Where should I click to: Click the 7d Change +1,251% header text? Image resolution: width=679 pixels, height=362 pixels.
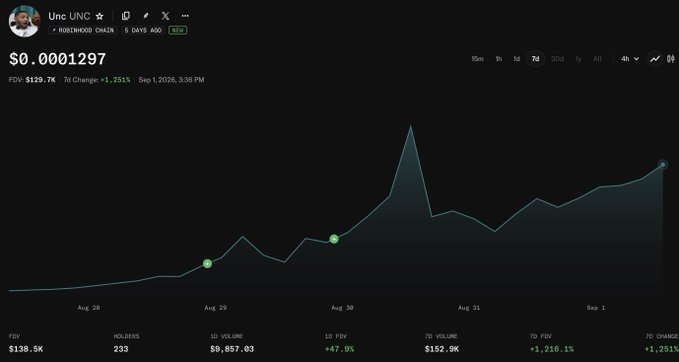(97, 80)
